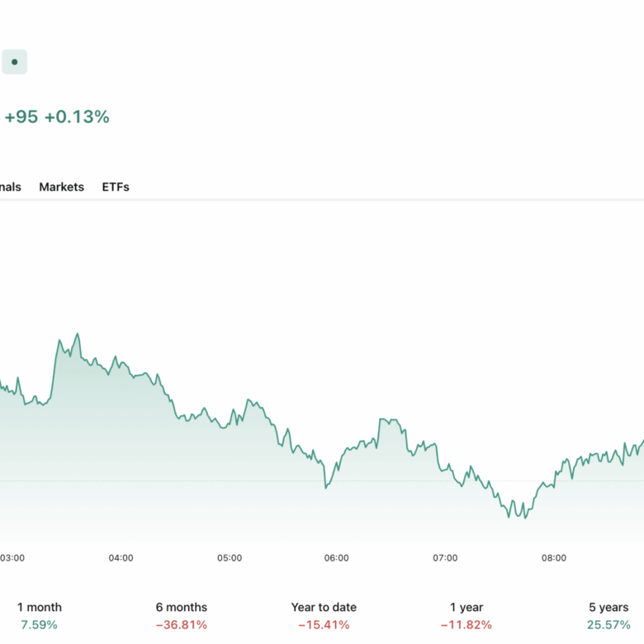Show the 1 year performance range
The height and width of the screenshot is (644, 644).
click(x=467, y=607)
